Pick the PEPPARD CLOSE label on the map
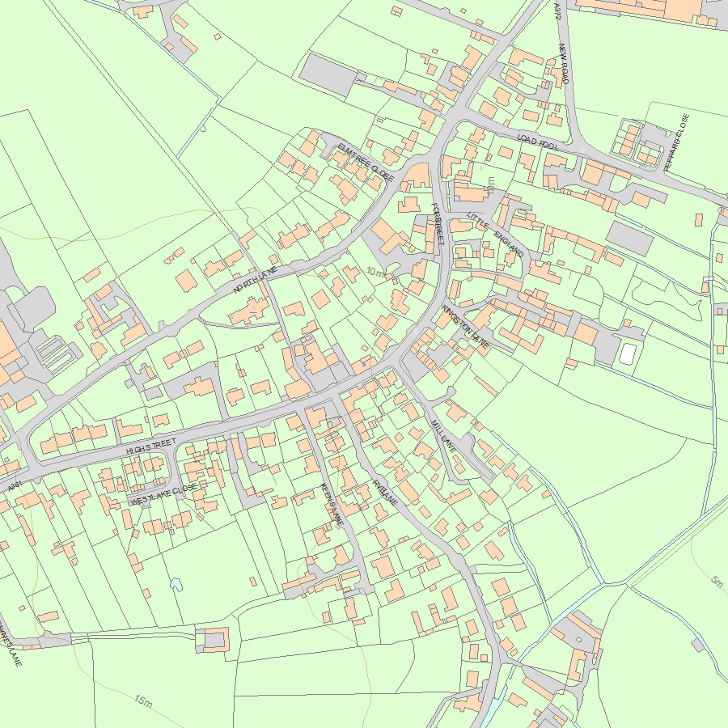This screenshot has width=728, height=728. point(677,142)
